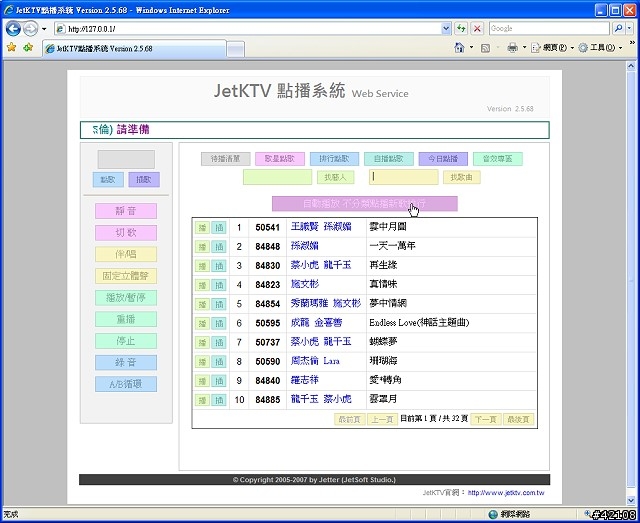Toggle 靜音 mute button
The height and width of the screenshot is (523, 640).
[x=126, y=211]
